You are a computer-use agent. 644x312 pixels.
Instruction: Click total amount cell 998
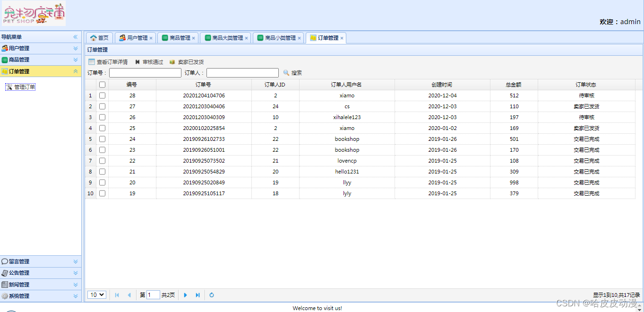[514, 182]
